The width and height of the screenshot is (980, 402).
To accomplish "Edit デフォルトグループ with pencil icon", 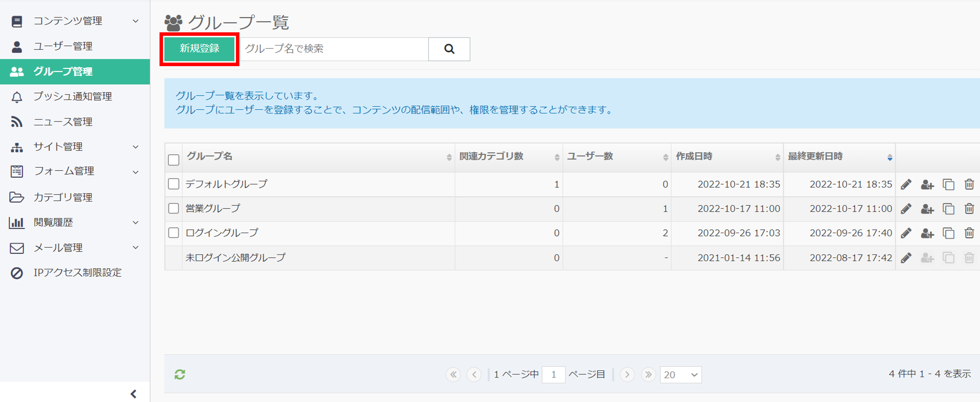I will 906,184.
